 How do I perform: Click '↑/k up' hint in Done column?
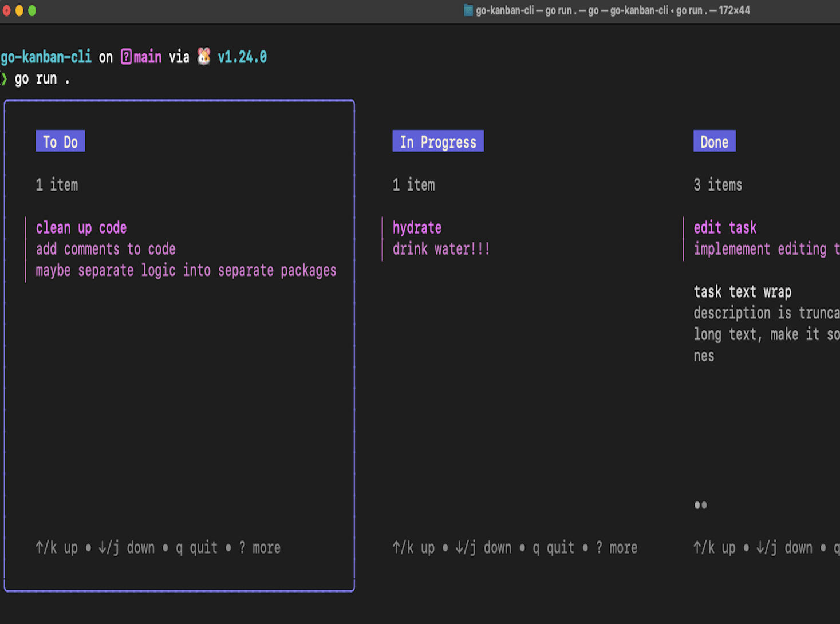coord(715,548)
